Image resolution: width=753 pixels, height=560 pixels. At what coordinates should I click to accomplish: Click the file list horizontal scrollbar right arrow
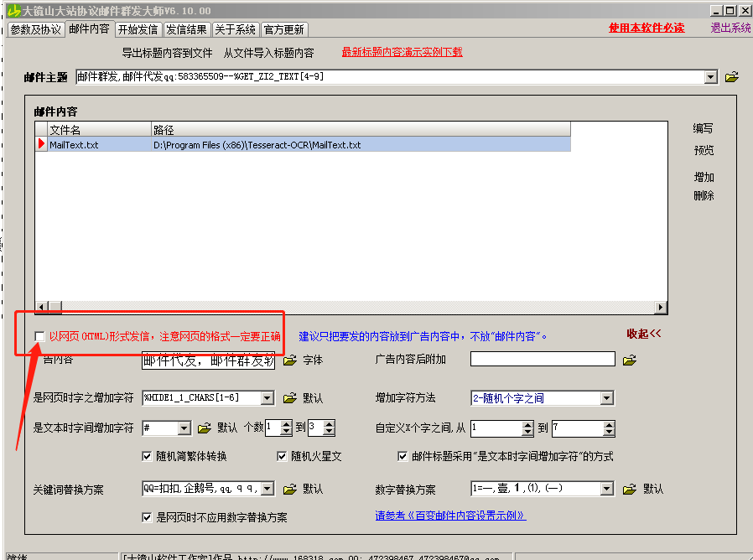click(661, 308)
